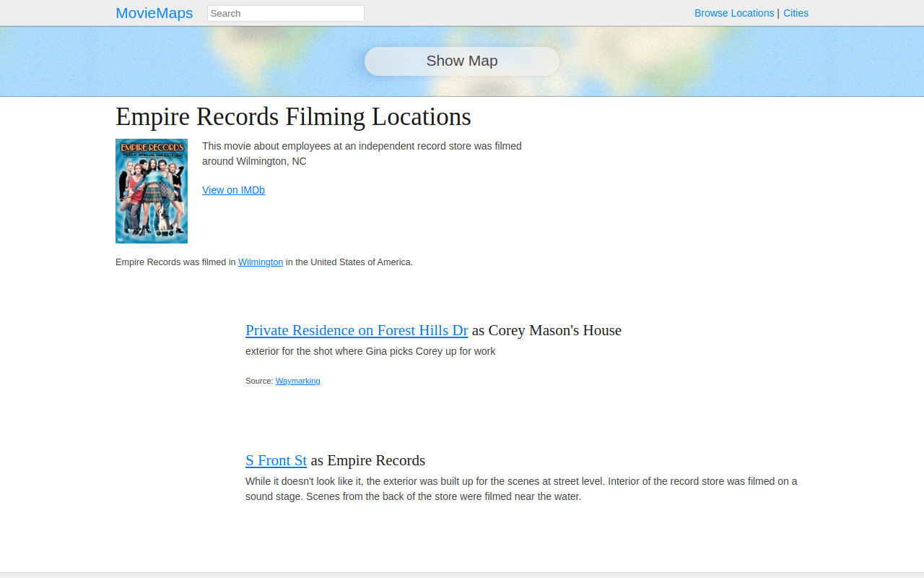Open the Waymarking source link
The height and width of the screenshot is (578, 924).
pyautogui.click(x=297, y=381)
